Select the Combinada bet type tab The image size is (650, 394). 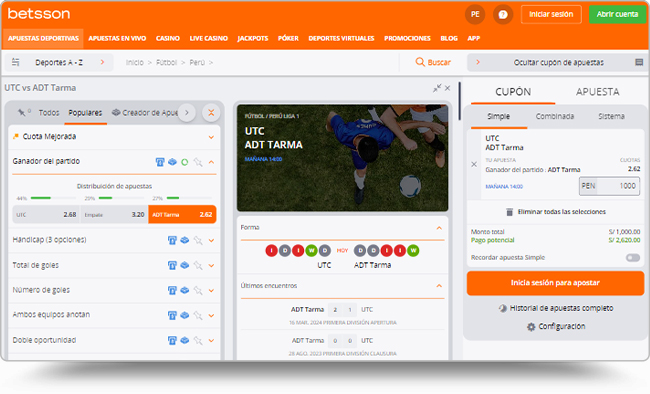[555, 116]
